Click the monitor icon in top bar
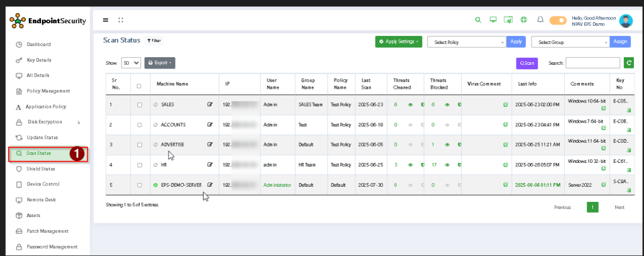This screenshot has width=644, height=256. [x=493, y=20]
